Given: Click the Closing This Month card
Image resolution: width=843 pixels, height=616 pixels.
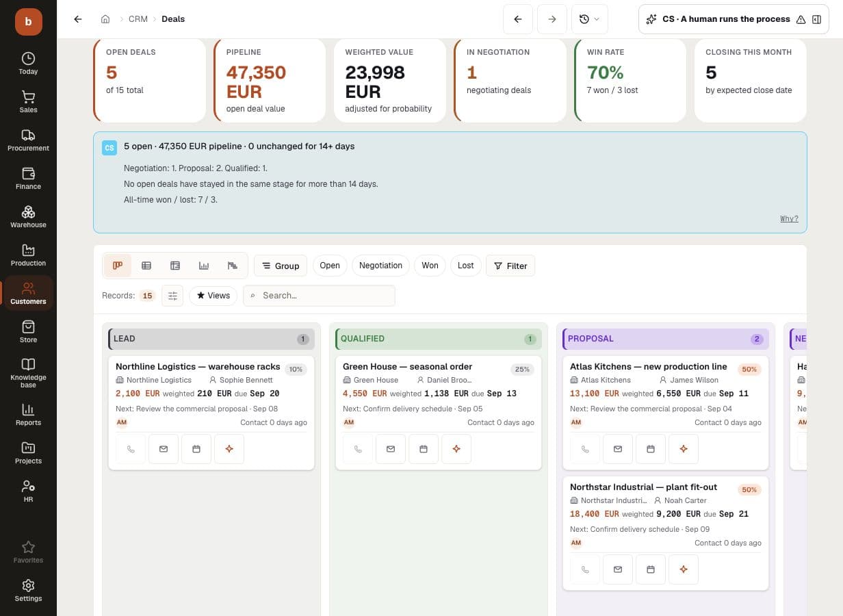Looking at the screenshot, I should pyautogui.click(x=751, y=80).
